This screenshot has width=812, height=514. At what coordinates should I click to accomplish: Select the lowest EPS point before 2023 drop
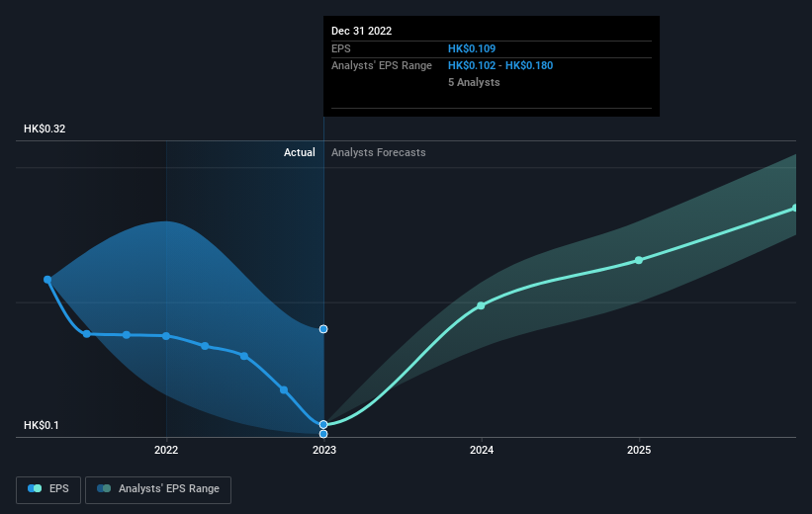coord(284,389)
